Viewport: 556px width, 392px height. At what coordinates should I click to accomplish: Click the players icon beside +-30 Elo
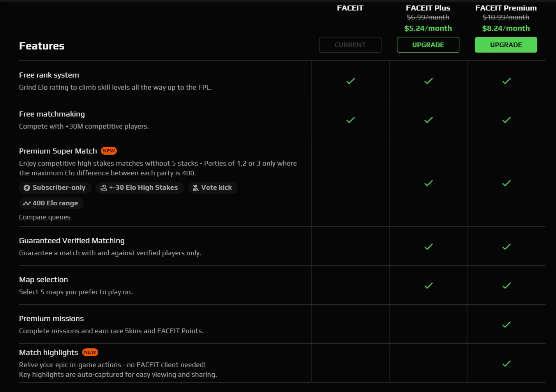103,188
